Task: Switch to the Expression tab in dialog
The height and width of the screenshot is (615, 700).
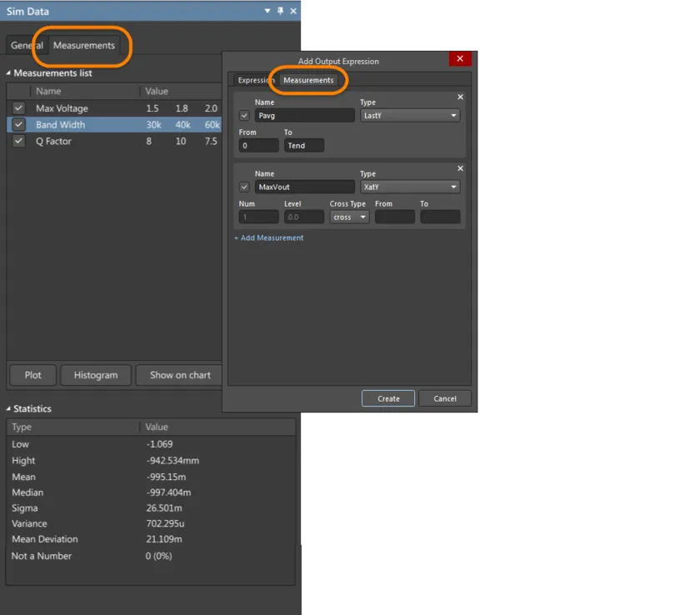Action: (x=256, y=80)
